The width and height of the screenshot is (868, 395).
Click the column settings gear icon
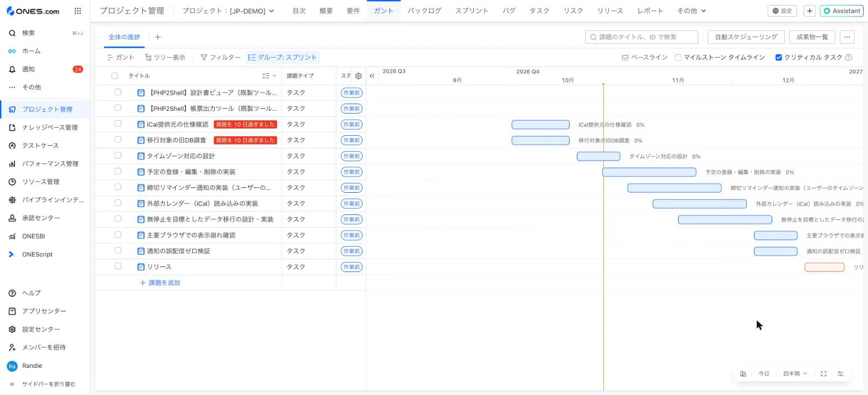coord(358,76)
